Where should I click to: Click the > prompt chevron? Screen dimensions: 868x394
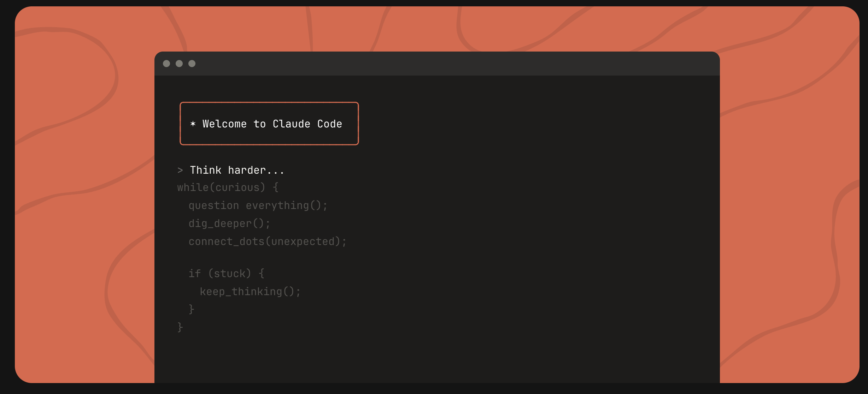click(x=180, y=170)
